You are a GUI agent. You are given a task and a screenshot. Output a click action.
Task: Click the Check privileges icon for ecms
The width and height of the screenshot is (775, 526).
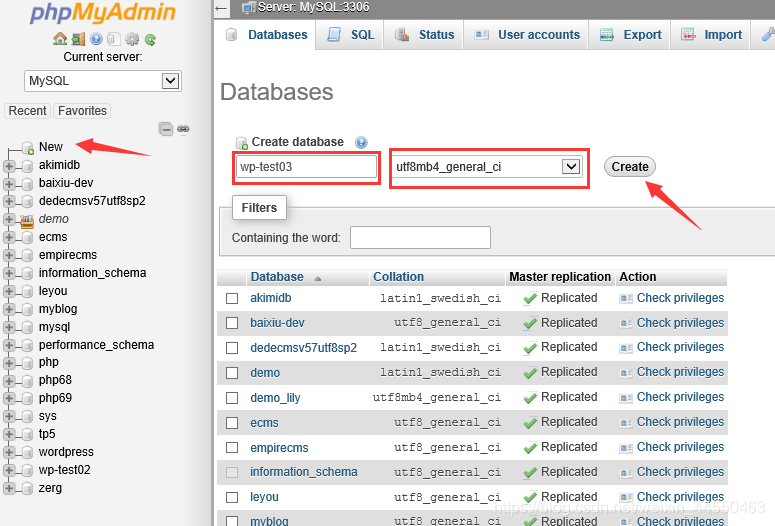tap(626, 423)
